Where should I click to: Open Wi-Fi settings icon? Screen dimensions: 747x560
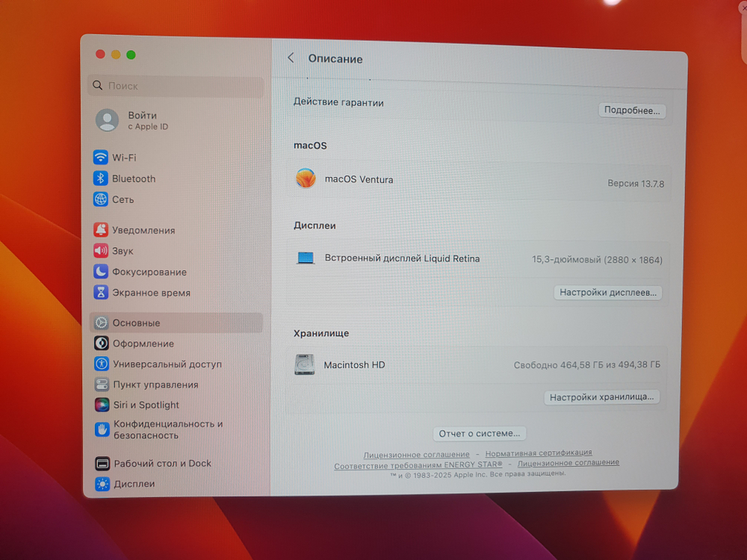pyautogui.click(x=101, y=157)
